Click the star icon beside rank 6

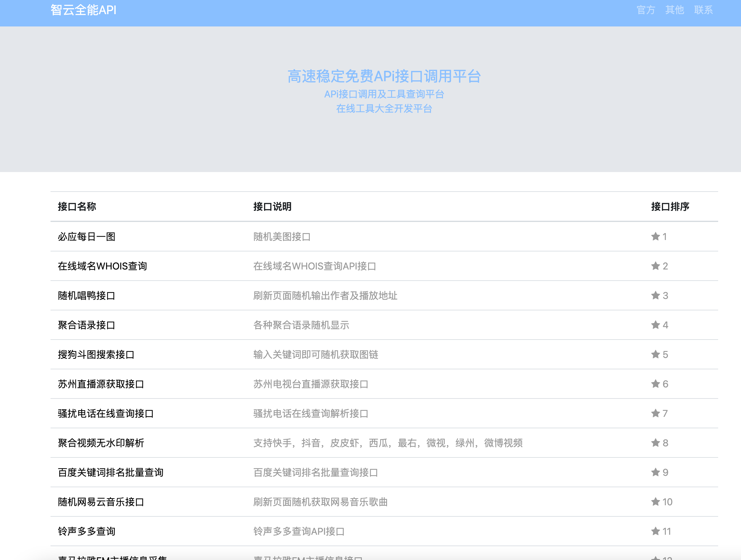tap(655, 384)
